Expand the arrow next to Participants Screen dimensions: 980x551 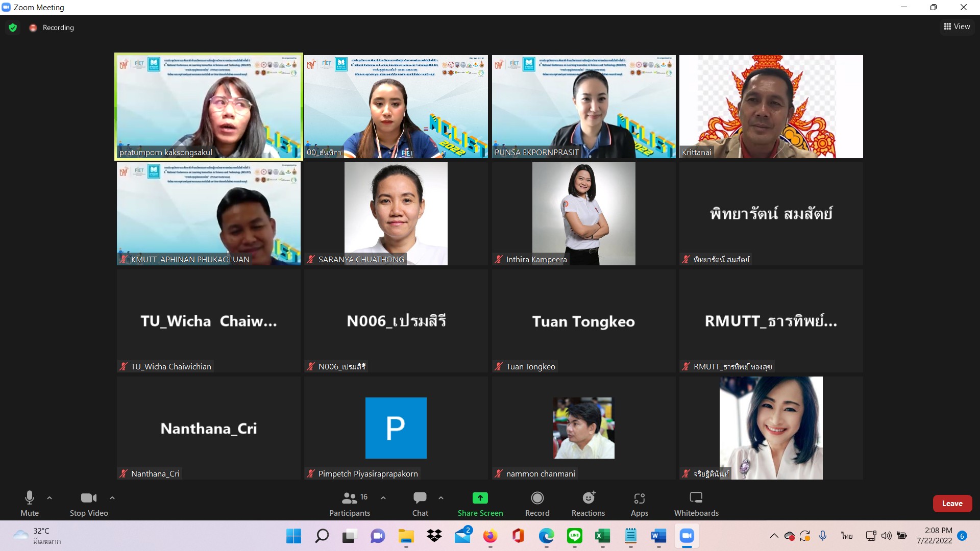[383, 497]
